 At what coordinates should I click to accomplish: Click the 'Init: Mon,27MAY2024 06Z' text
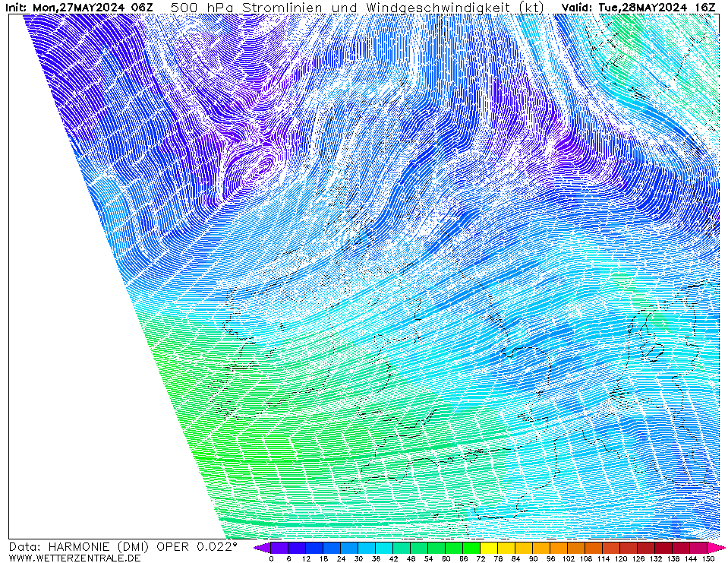[x=79, y=8]
